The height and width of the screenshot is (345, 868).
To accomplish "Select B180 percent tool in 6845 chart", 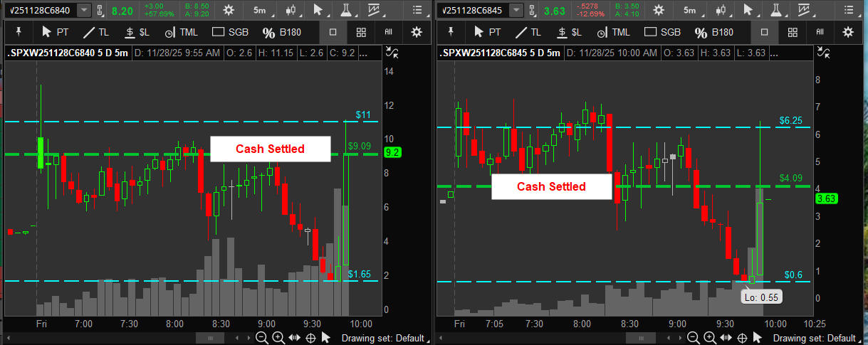I will pos(713,32).
